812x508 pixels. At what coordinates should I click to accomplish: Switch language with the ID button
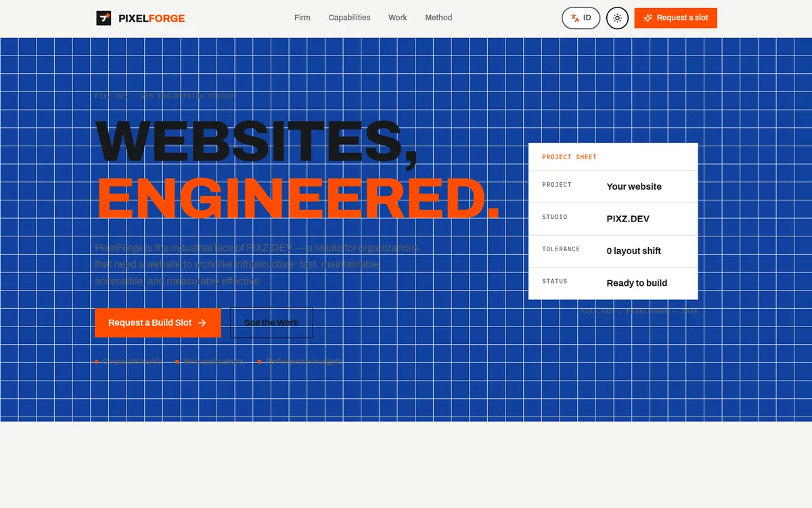(581, 18)
